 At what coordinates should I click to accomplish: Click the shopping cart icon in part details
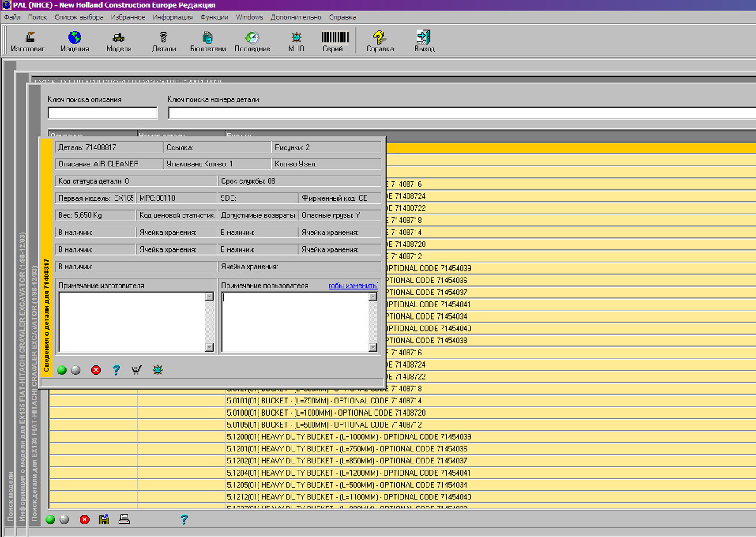137,370
